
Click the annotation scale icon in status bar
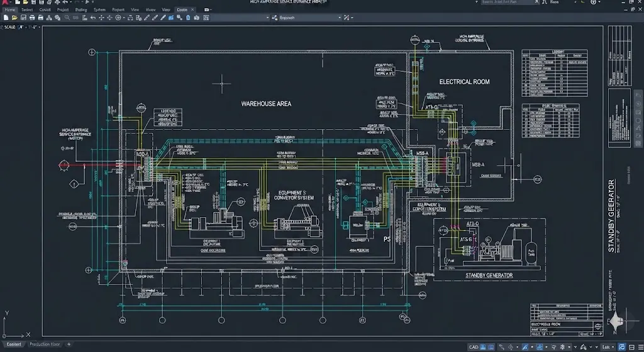pyautogui.click(x=583, y=347)
